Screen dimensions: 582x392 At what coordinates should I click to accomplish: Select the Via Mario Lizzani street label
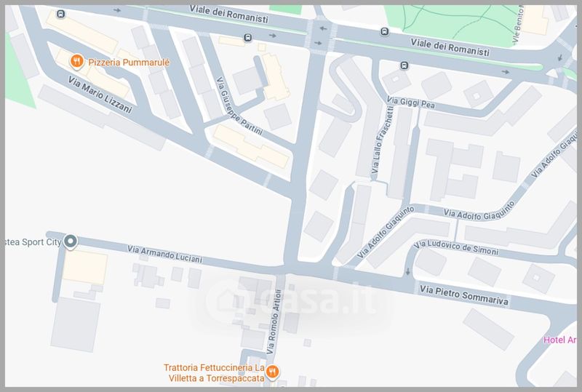[x=100, y=95]
